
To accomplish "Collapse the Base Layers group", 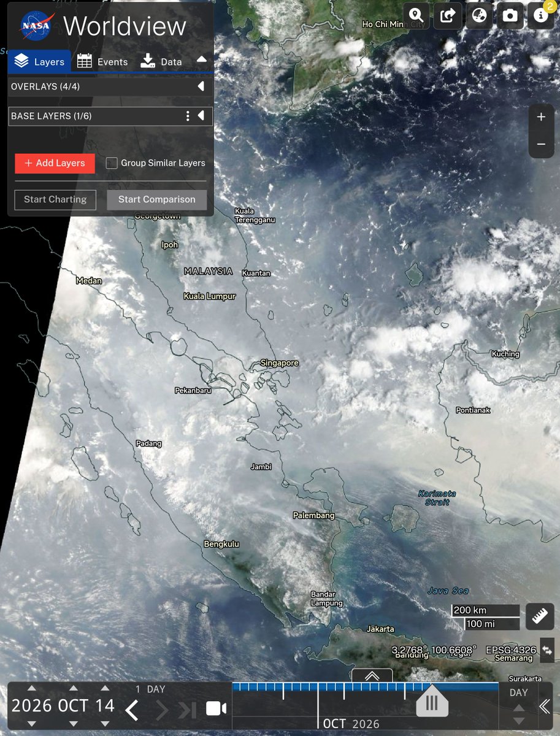I will pos(201,116).
